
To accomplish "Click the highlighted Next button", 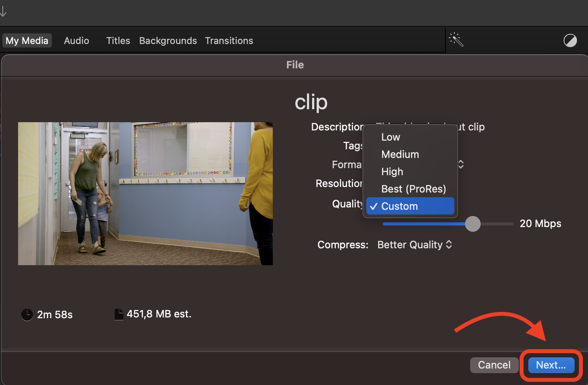I will [x=551, y=365].
